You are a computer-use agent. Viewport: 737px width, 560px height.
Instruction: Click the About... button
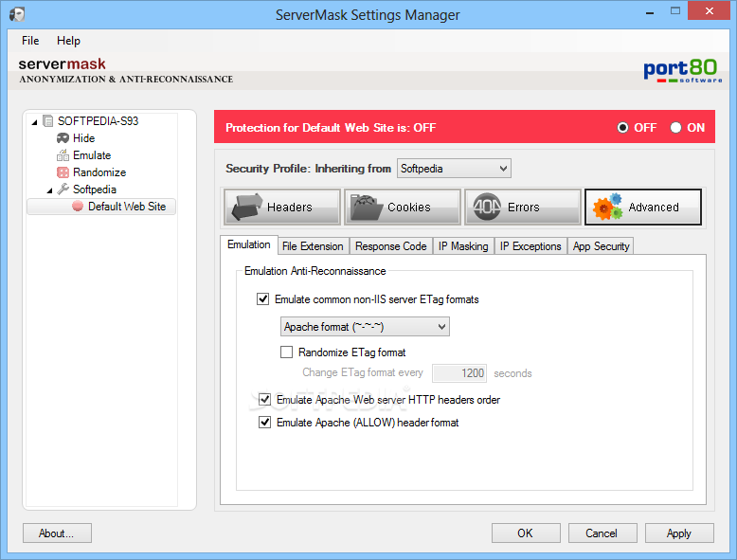tap(57, 533)
